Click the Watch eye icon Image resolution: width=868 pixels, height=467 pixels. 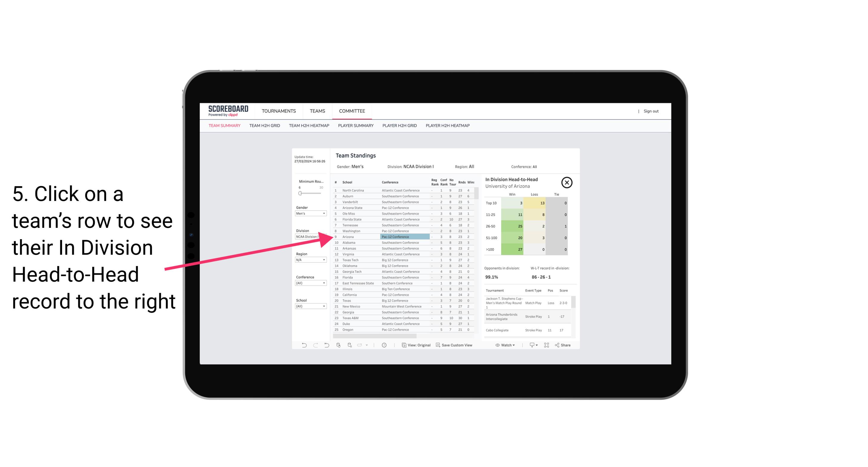pos(498,345)
